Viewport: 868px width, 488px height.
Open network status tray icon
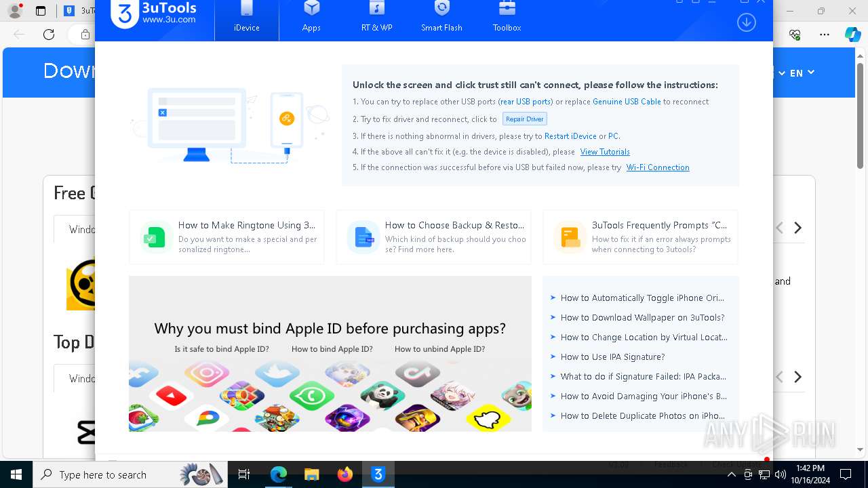[x=764, y=474]
